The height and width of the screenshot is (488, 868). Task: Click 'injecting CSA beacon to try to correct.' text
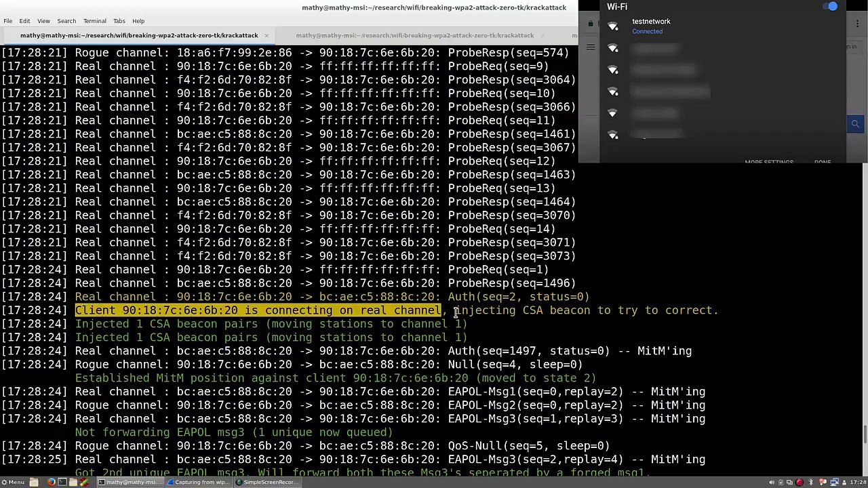click(x=587, y=310)
